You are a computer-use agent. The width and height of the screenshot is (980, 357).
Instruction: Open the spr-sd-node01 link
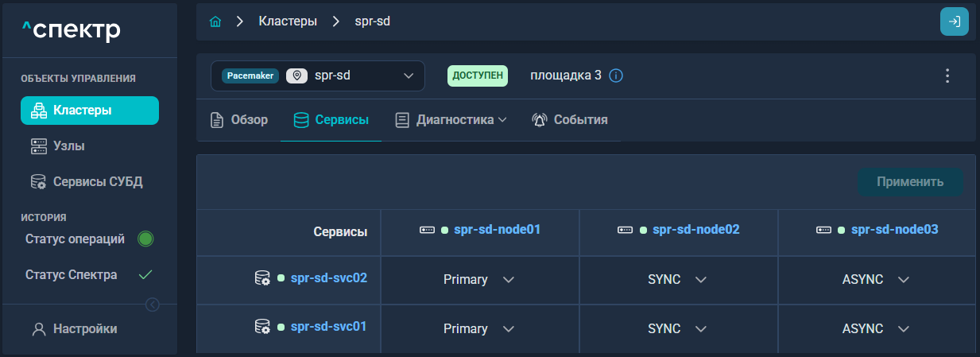point(498,230)
